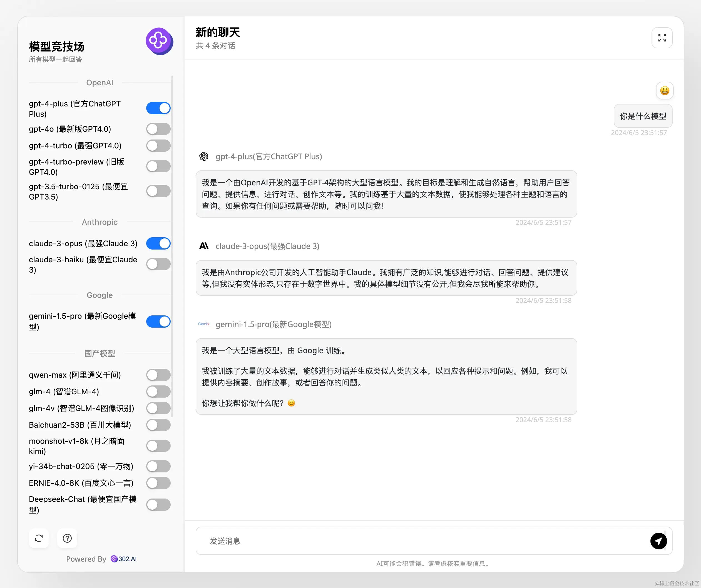Enable the gpt-4-turbo toggle
Image resolution: width=701 pixels, height=588 pixels.
[158, 146]
